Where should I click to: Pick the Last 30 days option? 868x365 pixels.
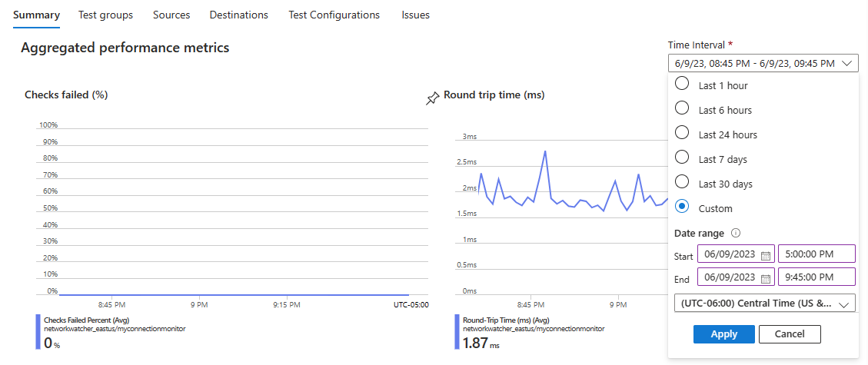click(x=682, y=183)
